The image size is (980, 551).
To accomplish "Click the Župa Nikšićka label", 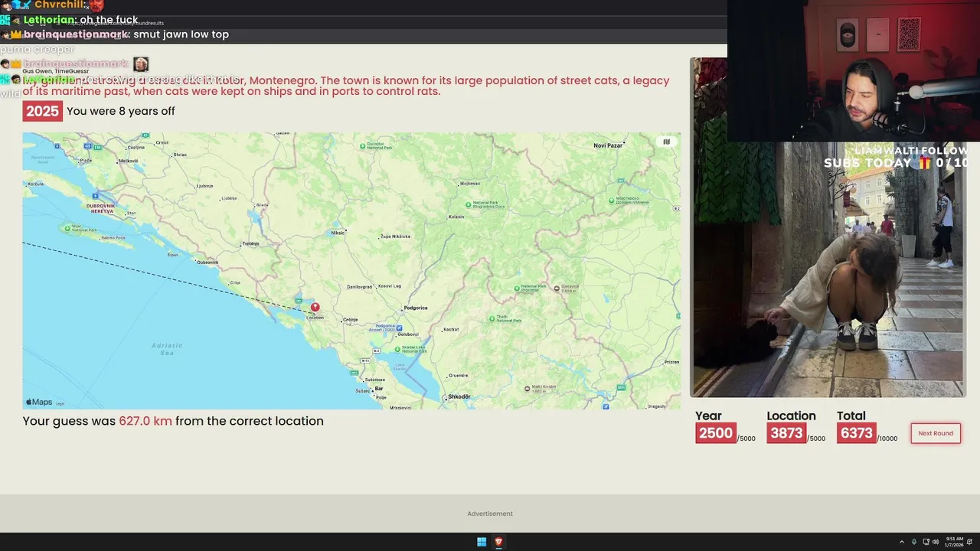I will tap(396, 237).
